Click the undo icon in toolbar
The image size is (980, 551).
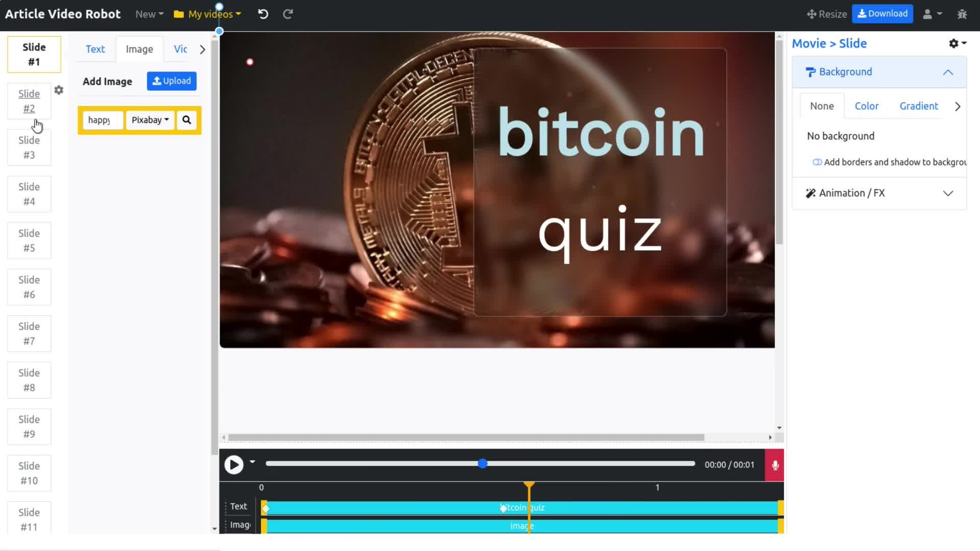263,13
